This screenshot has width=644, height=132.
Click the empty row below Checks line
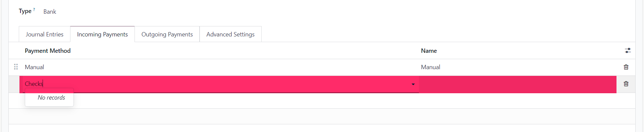pyautogui.click(x=322, y=101)
